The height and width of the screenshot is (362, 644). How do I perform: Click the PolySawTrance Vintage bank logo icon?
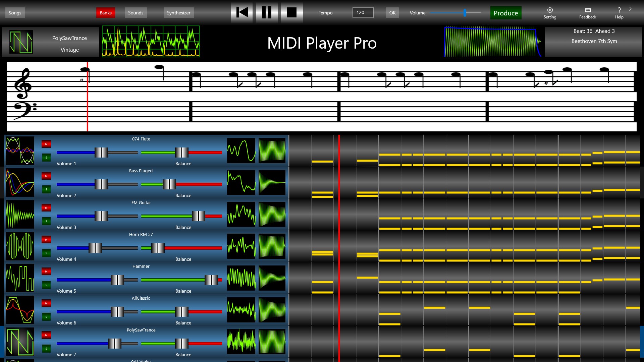pyautogui.click(x=21, y=42)
